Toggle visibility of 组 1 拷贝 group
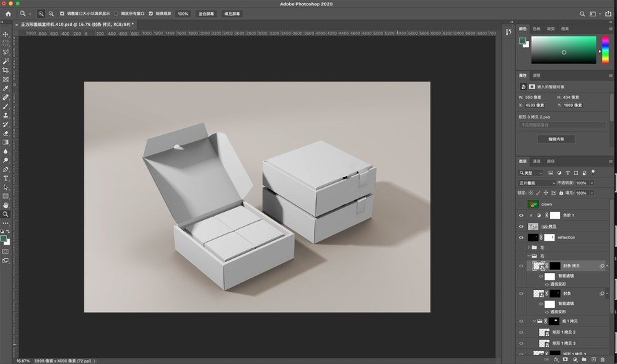Image resolution: width=617 pixels, height=364 pixels. (x=521, y=321)
